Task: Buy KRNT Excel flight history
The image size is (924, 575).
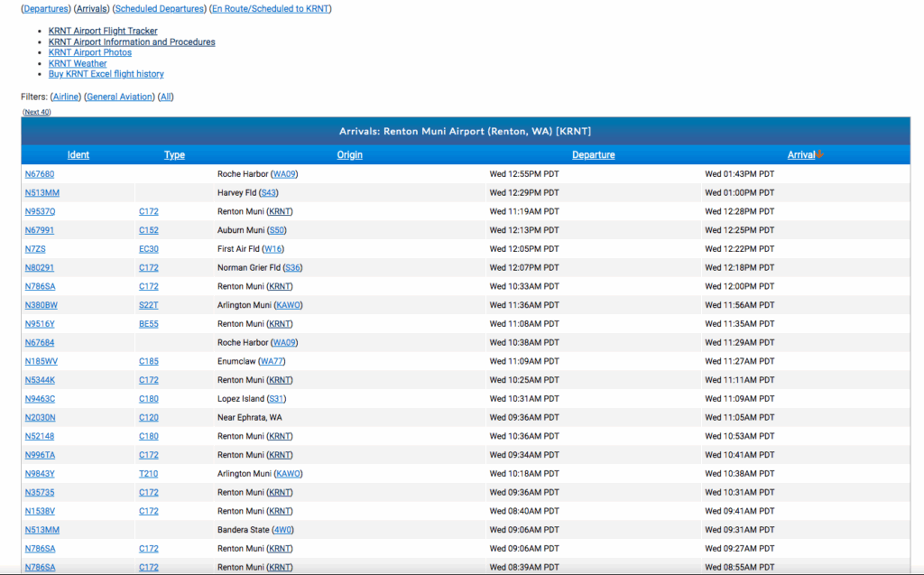Action: (106, 74)
